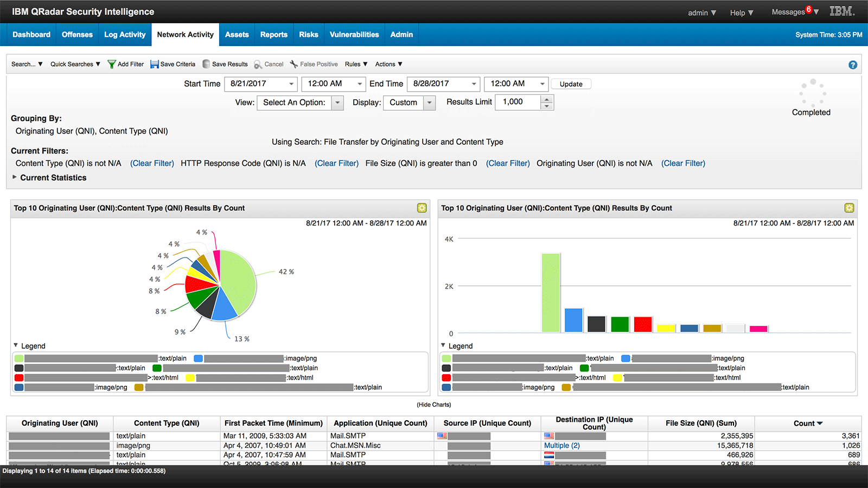Open pie chart settings gear icon
This screenshot has height=488, width=868.
[x=422, y=208]
